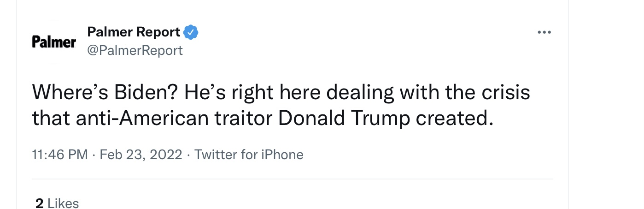The height and width of the screenshot is (209, 644).
Task: Click the word Likes under the tweet
Action: (63, 203)
